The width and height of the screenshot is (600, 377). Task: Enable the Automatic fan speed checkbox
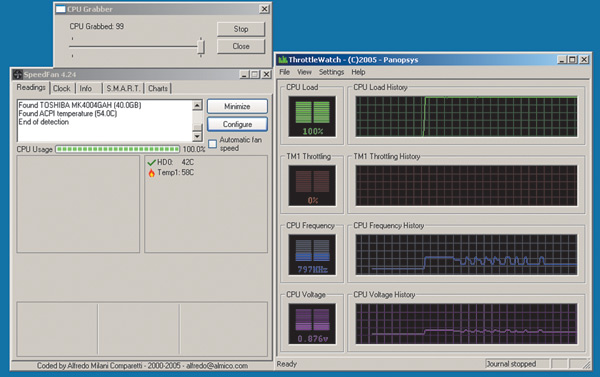tap(212, 144)
